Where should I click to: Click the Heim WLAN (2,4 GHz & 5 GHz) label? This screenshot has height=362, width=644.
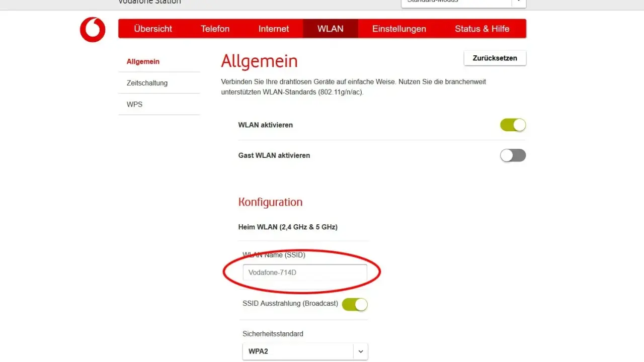tap(288, 227)
